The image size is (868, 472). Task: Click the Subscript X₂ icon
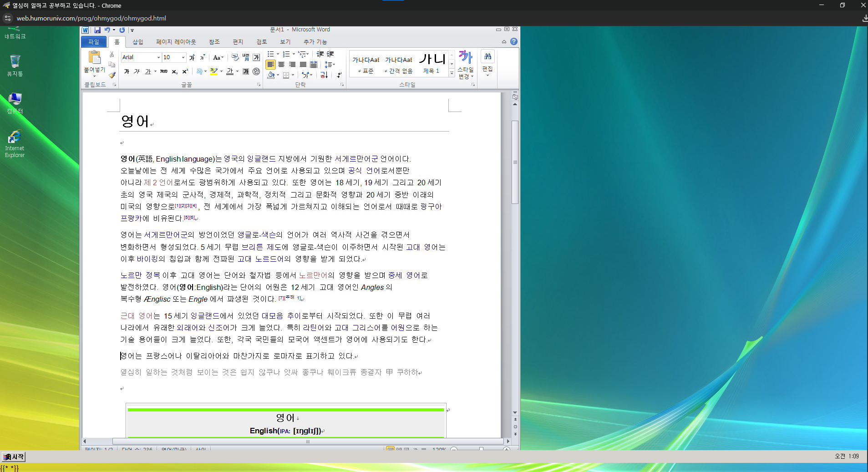(175, 71)
